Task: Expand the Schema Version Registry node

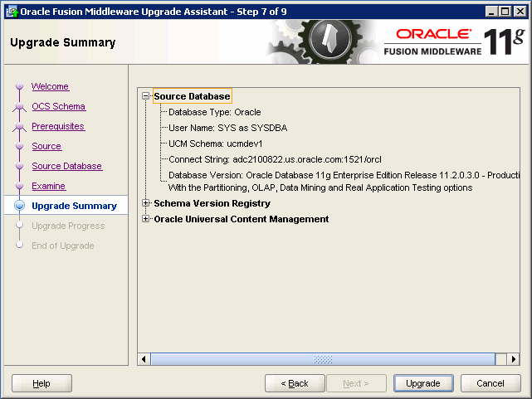Action: point(145,203)
